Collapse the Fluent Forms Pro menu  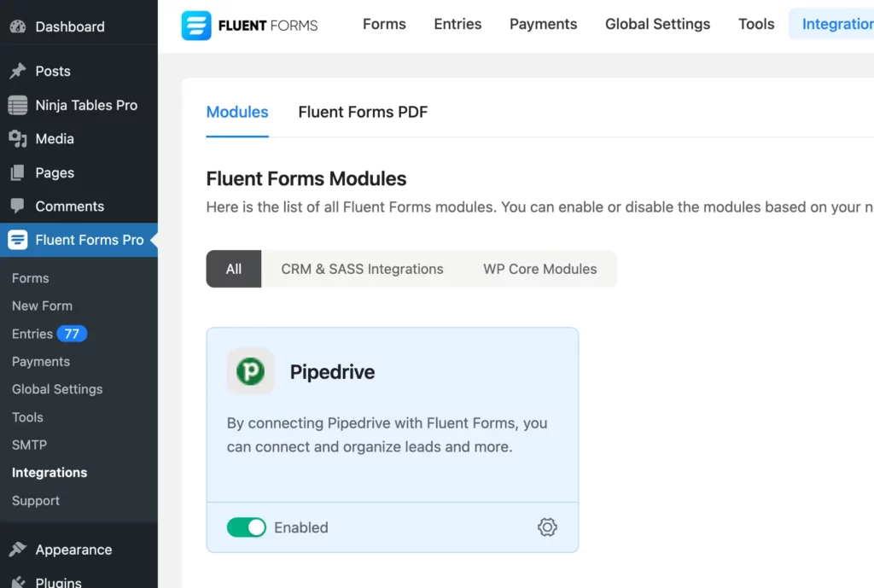pos(79,240)
